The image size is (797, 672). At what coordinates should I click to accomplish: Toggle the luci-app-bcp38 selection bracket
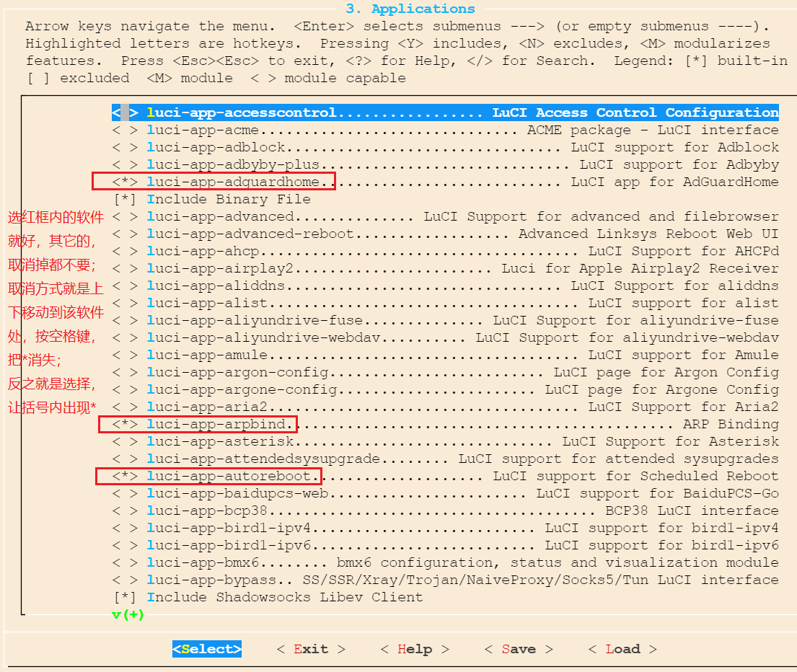click(x=125, y=510)
